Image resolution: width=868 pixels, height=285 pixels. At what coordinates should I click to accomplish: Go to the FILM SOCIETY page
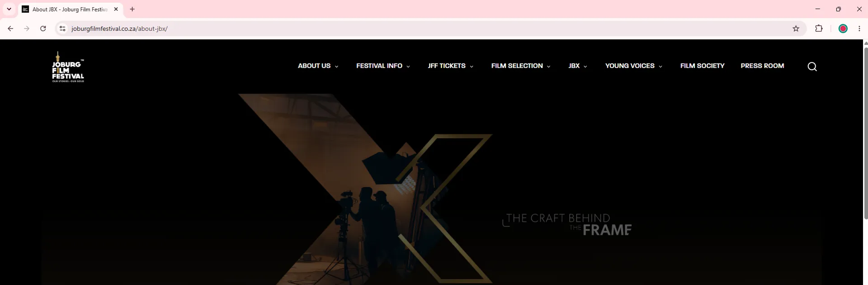pos(702,66)
